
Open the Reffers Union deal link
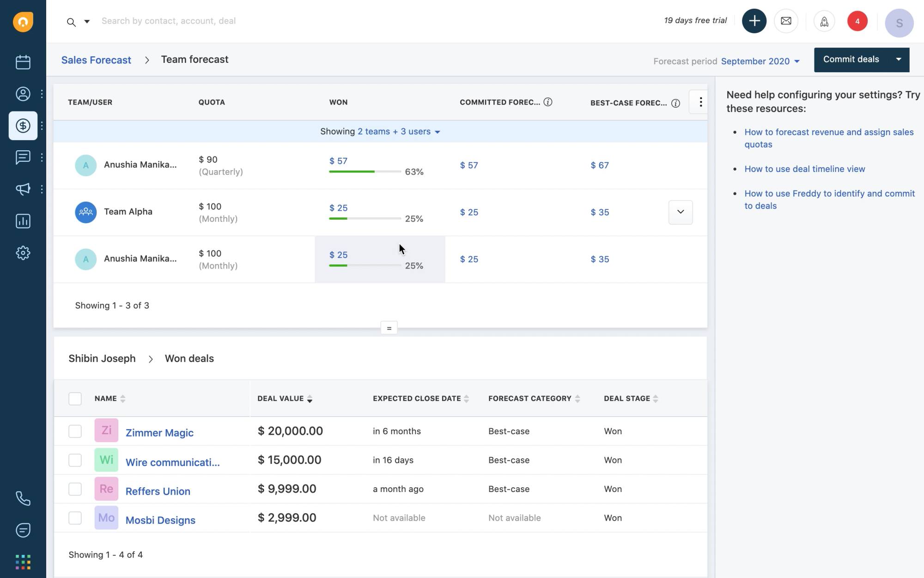[158, 491]
